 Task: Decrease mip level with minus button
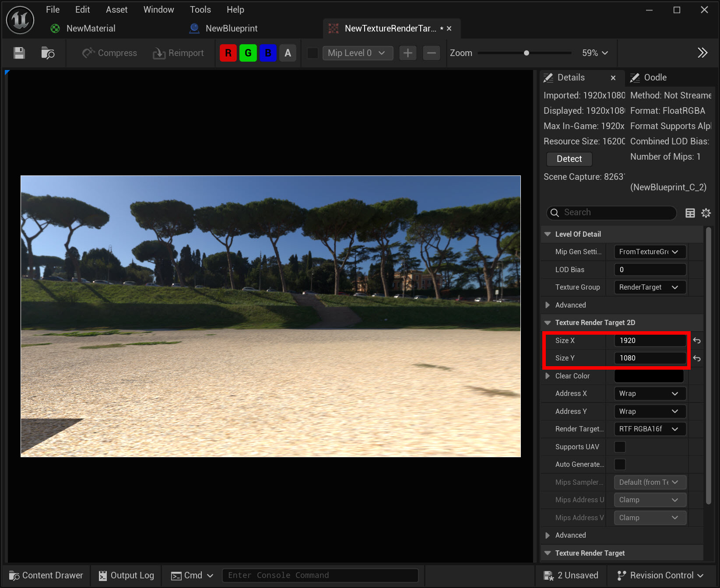tap(432, 53)
